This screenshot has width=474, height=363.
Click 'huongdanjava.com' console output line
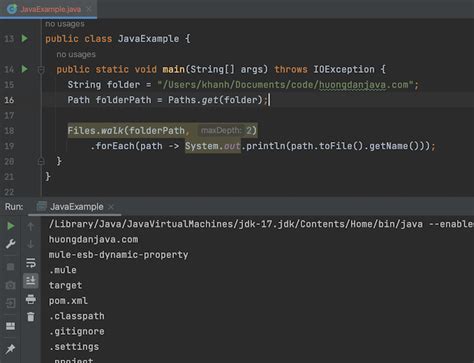coord(93,239)
